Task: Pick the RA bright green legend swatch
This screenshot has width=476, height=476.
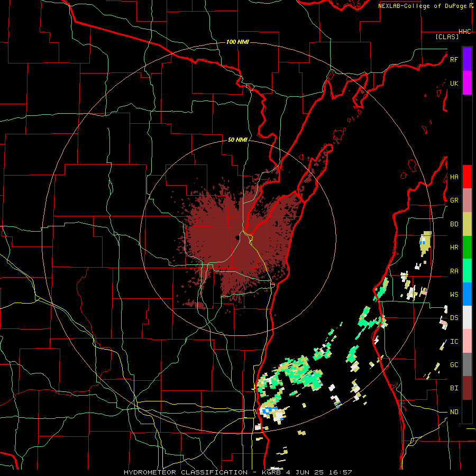Action: 467,271
